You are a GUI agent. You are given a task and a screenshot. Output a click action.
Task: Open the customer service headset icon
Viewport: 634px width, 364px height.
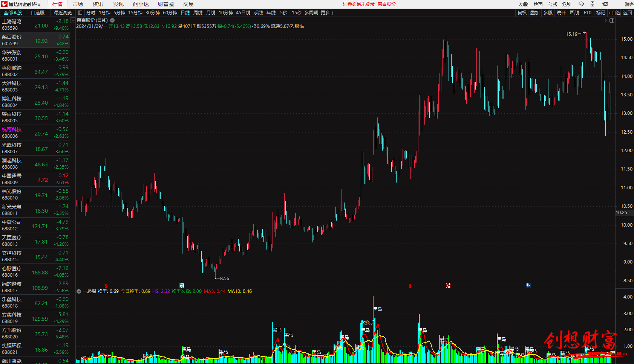coord(581,4)
